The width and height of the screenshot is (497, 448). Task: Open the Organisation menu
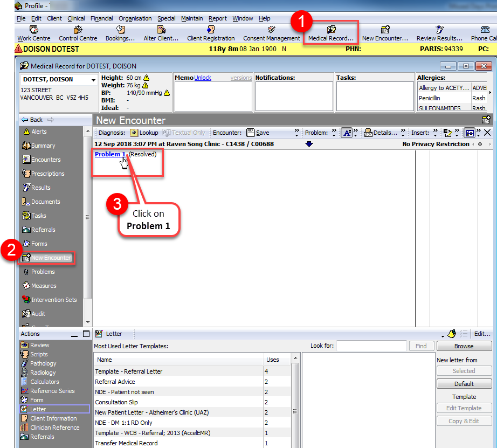coord(135,18)
